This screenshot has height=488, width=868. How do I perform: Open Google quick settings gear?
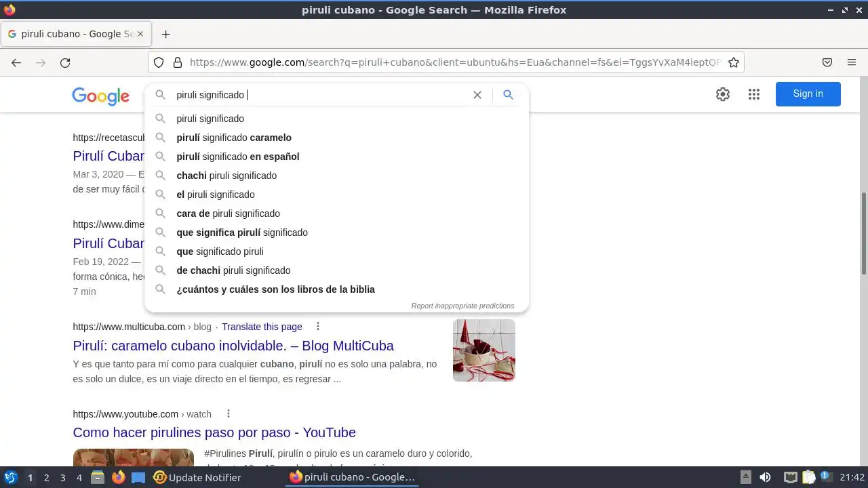point(723,94)
